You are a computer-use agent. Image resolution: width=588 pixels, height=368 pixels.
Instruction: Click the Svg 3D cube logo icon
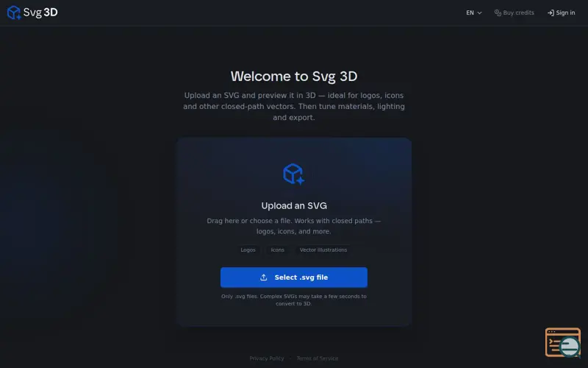pos(14,13)
